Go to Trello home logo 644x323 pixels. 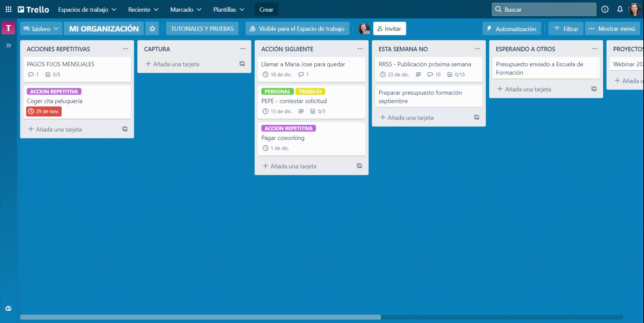click(x=34, y=9)
